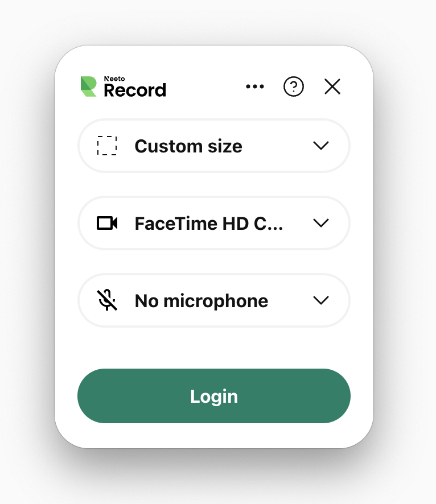Select the "FaceTime HD C..." camera label
This screenshot has width=436, height=504.
tap(208, 224)
